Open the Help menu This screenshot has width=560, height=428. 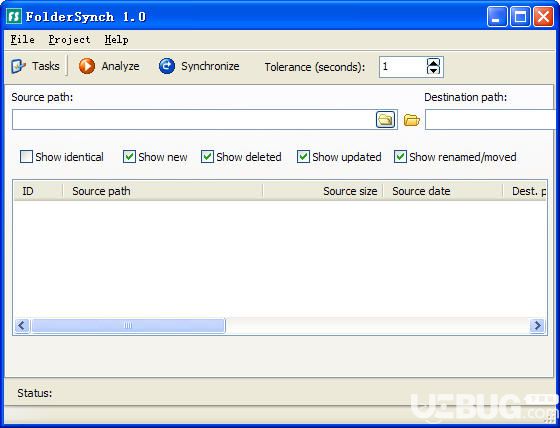tap(116, 39)
